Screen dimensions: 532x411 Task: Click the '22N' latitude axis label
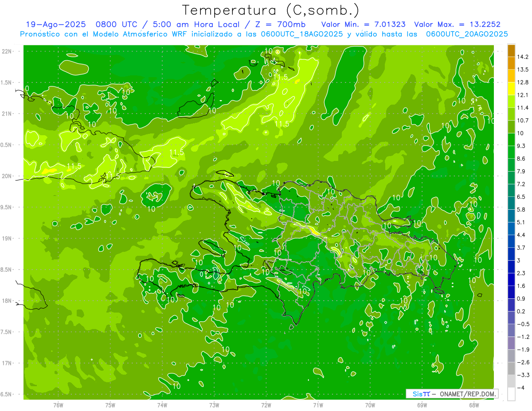6,51
